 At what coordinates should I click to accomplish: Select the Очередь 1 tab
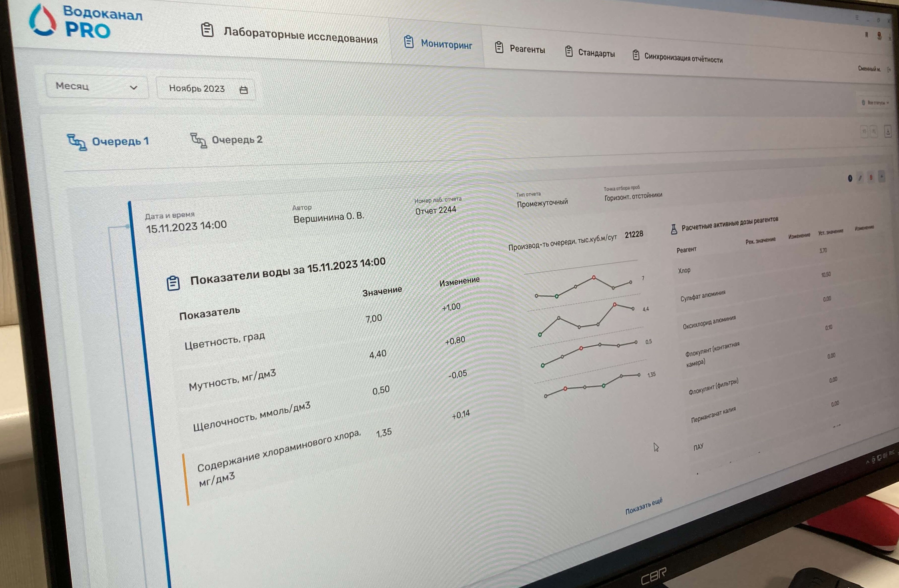point(108,142)
